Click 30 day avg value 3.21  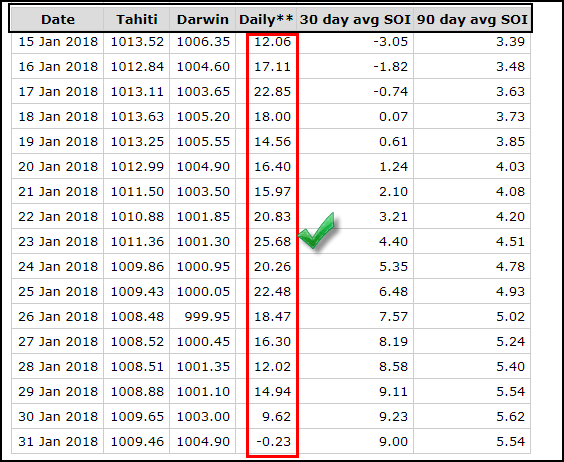394,217
